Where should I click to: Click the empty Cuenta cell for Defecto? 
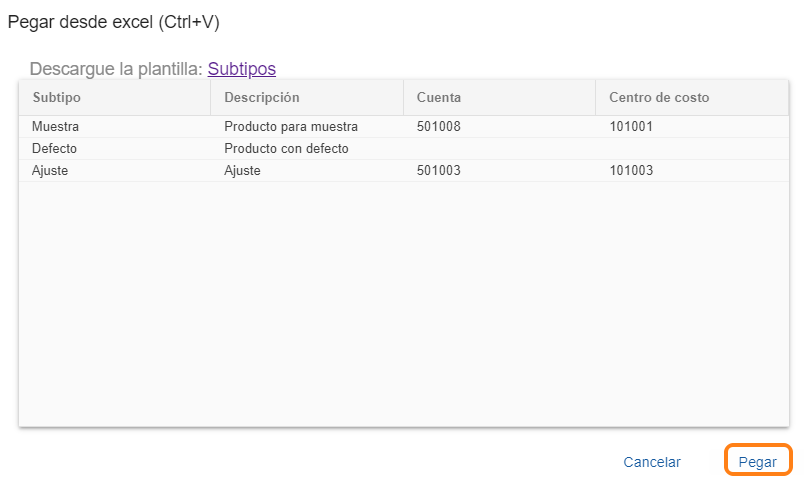pos(499,149)
